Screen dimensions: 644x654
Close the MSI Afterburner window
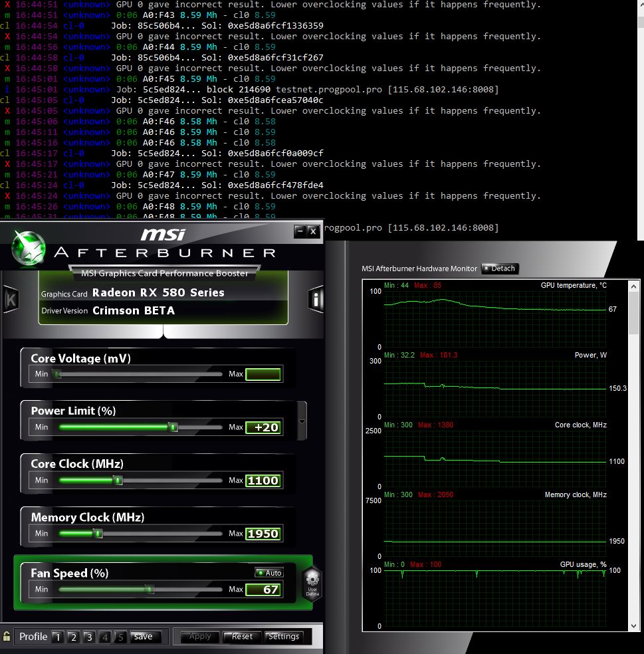tap(313, 231)
